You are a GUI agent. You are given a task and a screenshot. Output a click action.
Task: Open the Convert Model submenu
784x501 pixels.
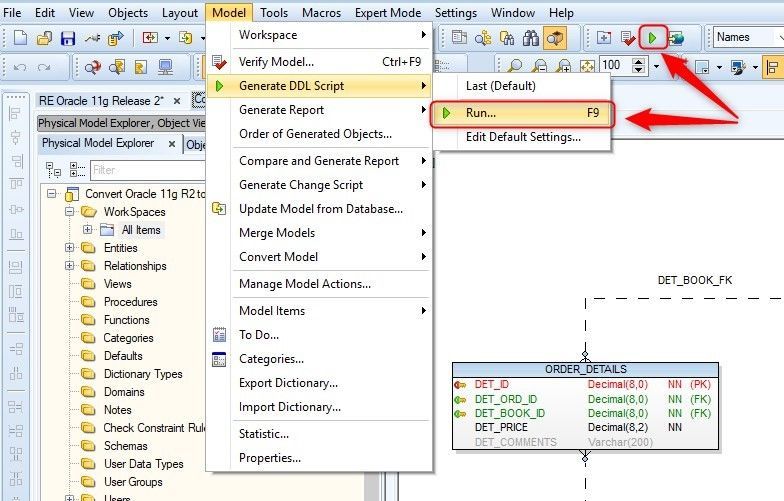(x=319, y=257)
